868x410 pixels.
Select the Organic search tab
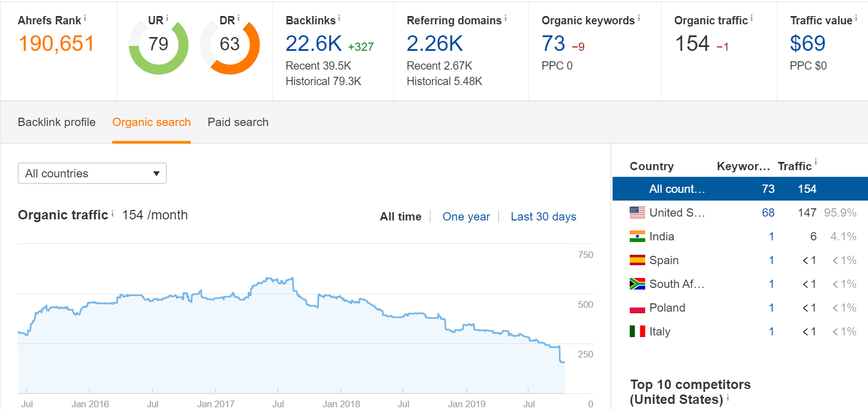[151, 122]
